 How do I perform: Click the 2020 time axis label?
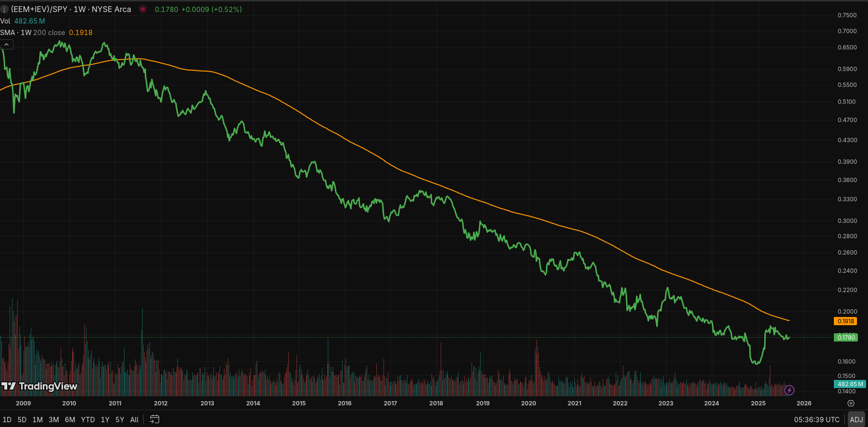pos(529,403)
